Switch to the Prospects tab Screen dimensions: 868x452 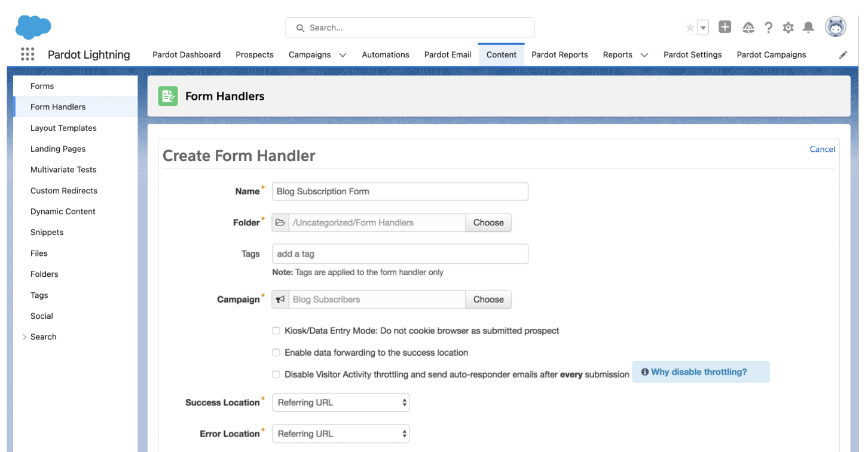pyautogui.click(x=255, y=54)
